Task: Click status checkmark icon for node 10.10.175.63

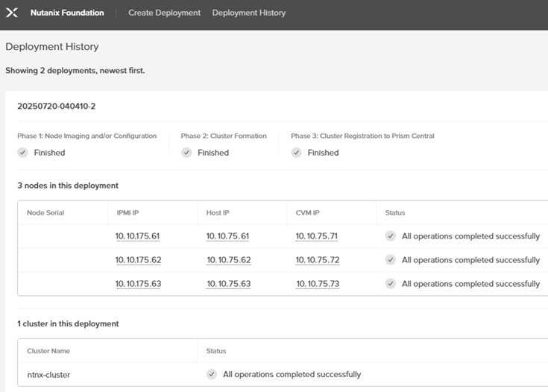Action: pos(391,283)
